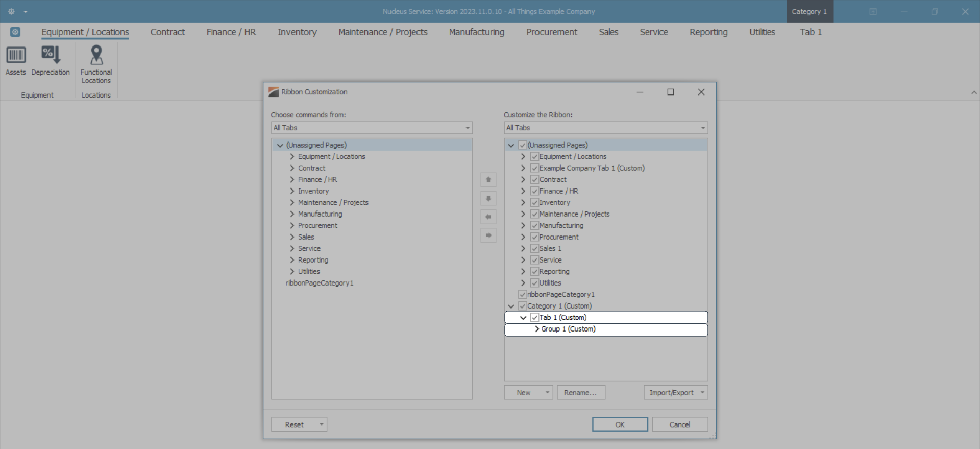Collapse the ribbon with the caret icon
Image resolution: width=980 pixels, height=449 pixels.
tap(974, 93)
